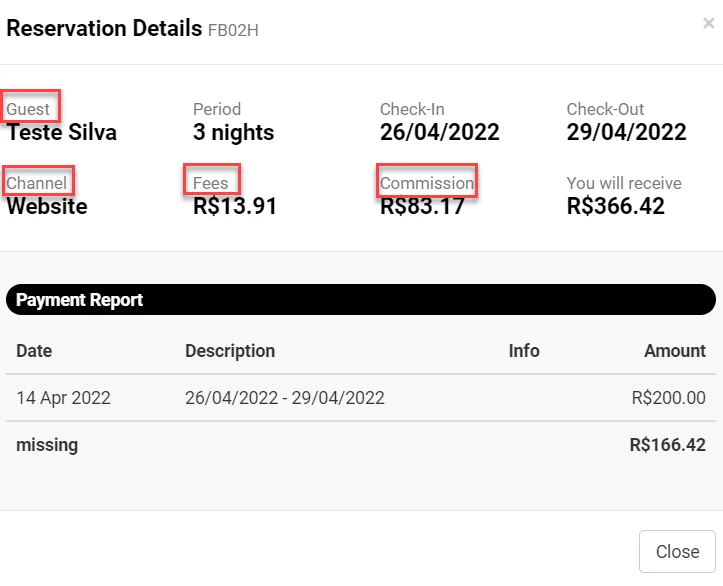Click the Date column header

coord(34,351)
